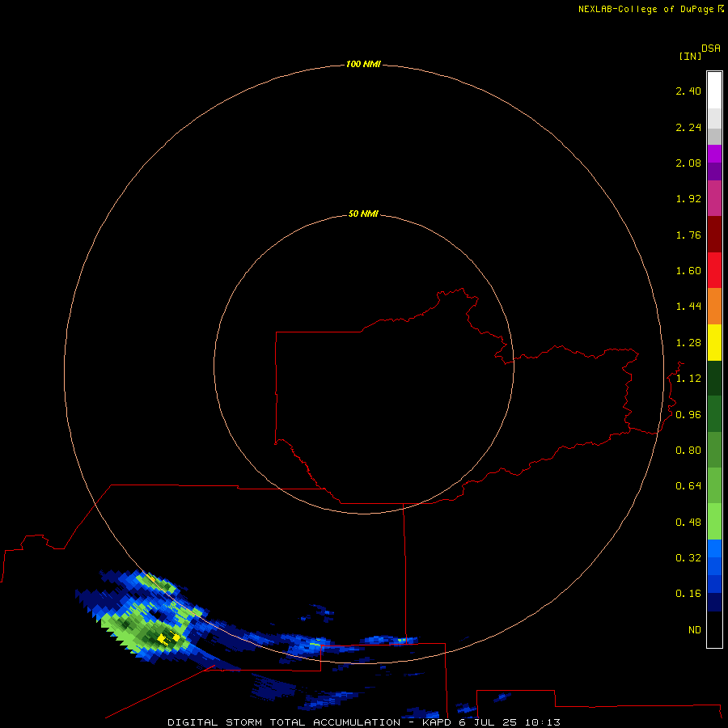
Task: Click the 1.28 legend value
Action: pos(688,343)
